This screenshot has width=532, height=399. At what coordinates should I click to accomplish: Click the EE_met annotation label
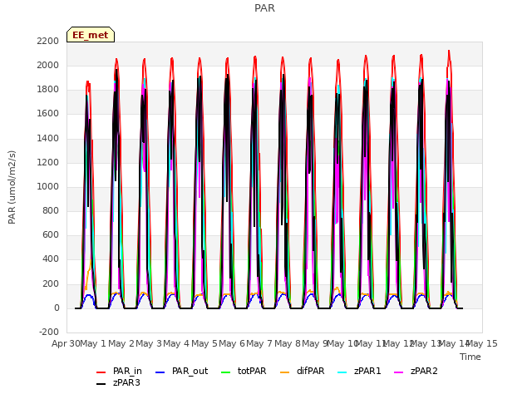[x=91, y=35]
